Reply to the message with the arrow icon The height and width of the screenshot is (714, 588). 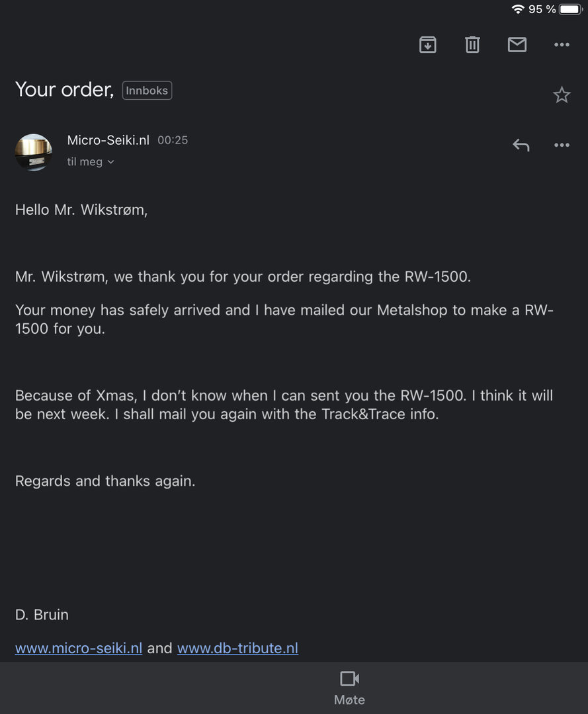[x=521, y=145]
